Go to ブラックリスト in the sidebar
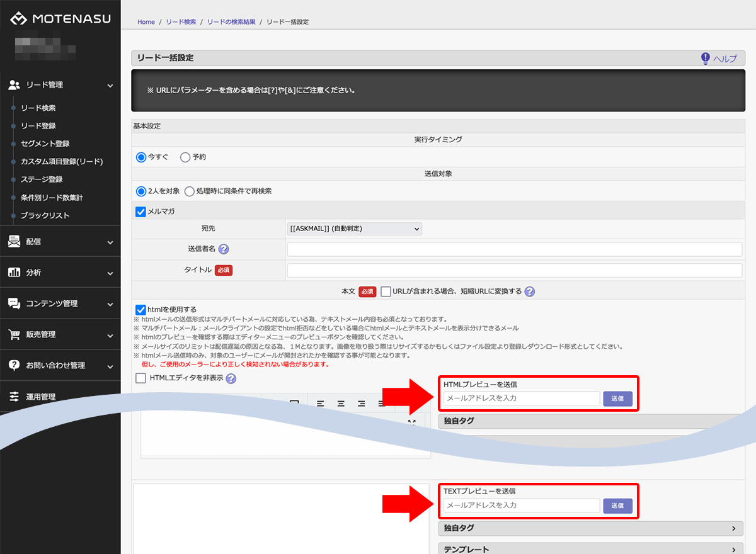 tap(45, 215)
